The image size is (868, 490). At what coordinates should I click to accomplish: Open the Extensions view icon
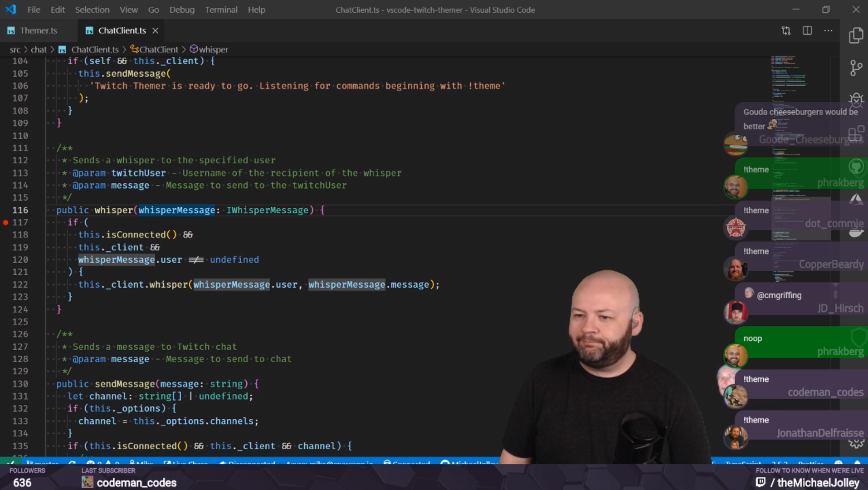point(856,133)
